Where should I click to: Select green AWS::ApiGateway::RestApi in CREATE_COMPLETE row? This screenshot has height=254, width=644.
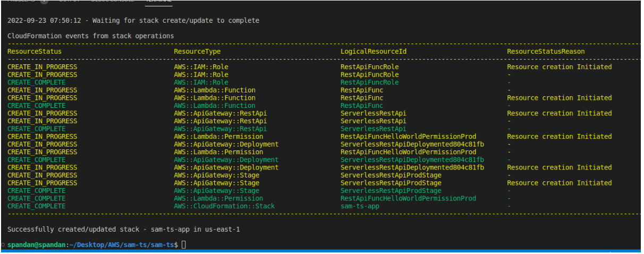click(x=221, y=129)
